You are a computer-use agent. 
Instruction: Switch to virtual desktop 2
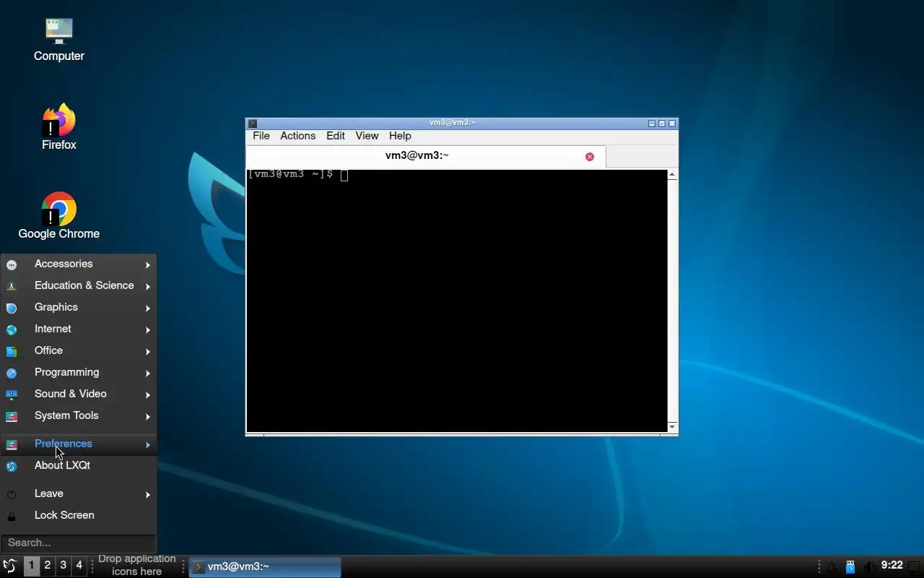48,566
